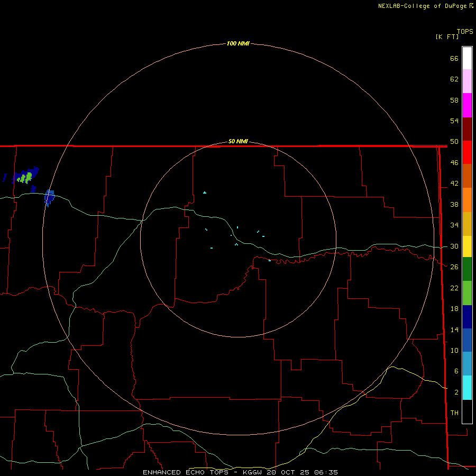Select the 22 legend value
This screenshot has width=476, height=476.
(454, 288)
